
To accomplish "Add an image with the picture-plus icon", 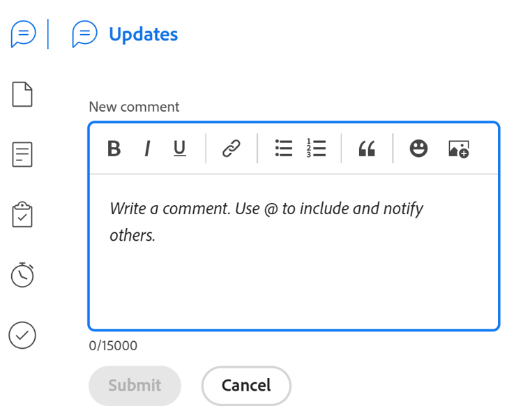I will tap(459, 149).
